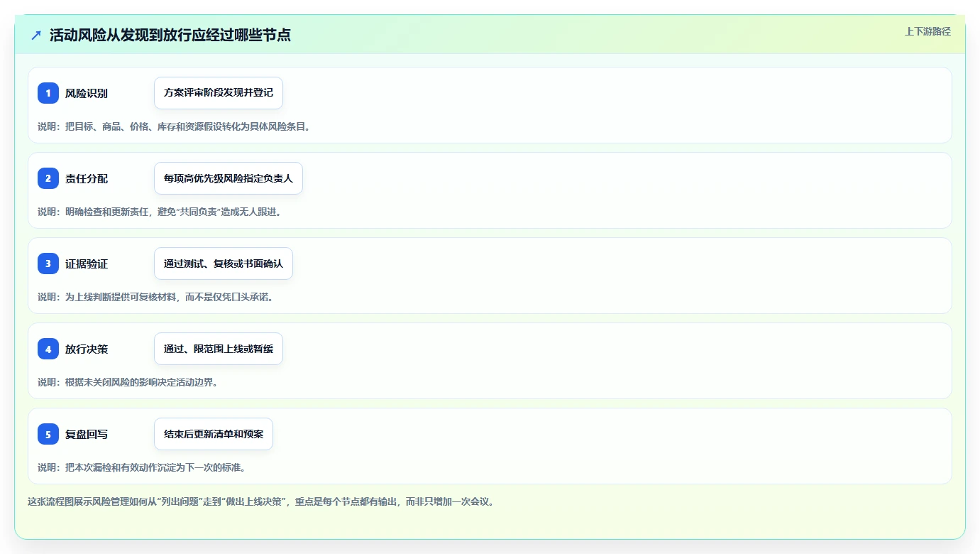Viewport: 980px width, 554px height.
Task: Click the step 5 number badge
Action: pos(48,434)
